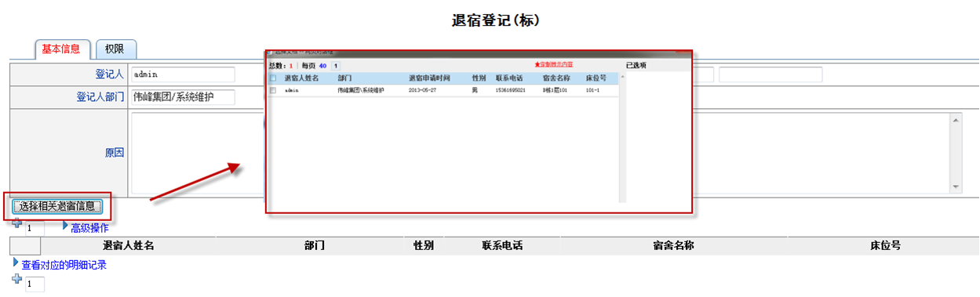Image resolution: width=980 pixels, height=297 pixels.
Task: Click the row count box beside the upper plus icon
Action: tap(35, 229)
